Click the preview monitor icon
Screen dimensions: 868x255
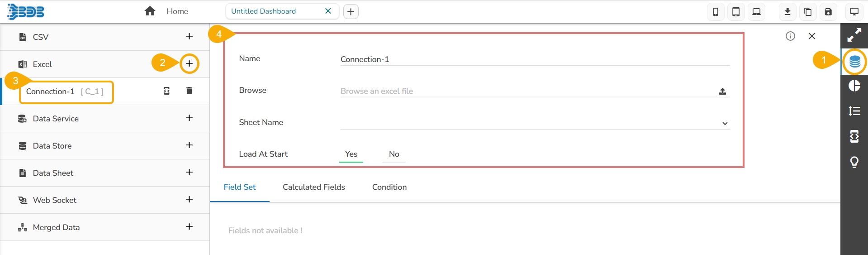click(x=854, y=12)
